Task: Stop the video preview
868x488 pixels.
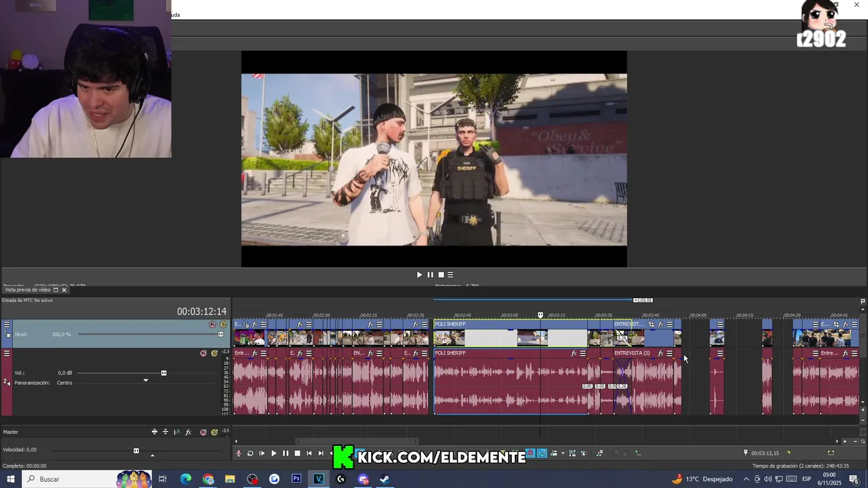Action: pyautogui.click(x=441, y=274)
